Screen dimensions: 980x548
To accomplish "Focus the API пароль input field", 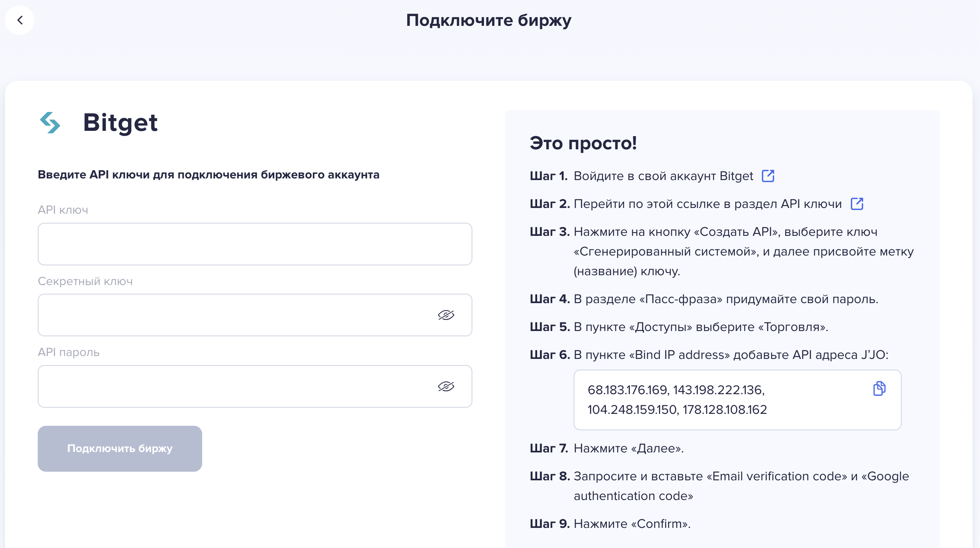I will [255, 386].
